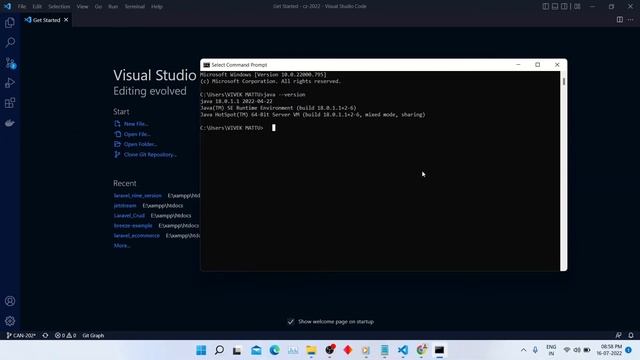Close the Get Started tab

coord(66,20)
